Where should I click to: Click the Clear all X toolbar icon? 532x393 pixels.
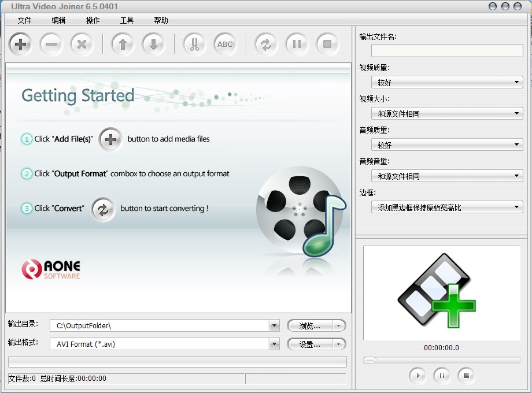click(82, 45)
